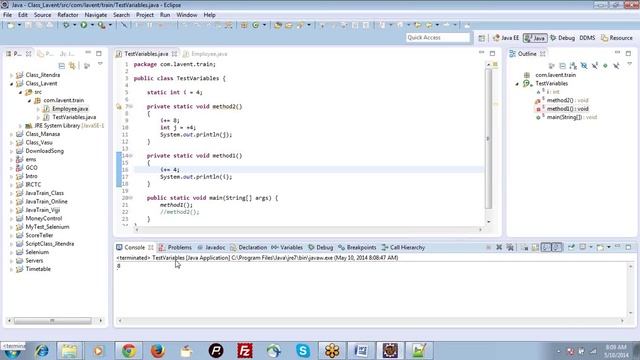The image size is (640, 360).
Task: Open the Run button dropdown arrow
Action: [92, 25]
